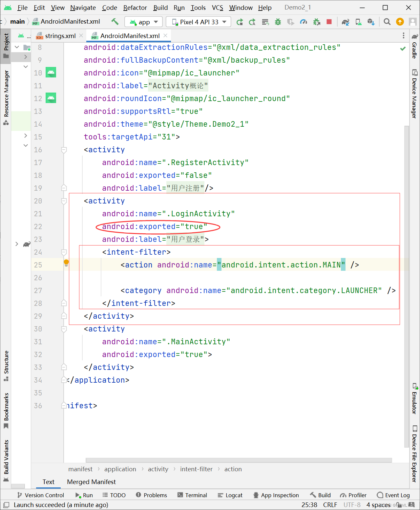Click Sync Project with Gradle Files elephant icon
Viewport: 420px width, 510px height.
(346, 22)
